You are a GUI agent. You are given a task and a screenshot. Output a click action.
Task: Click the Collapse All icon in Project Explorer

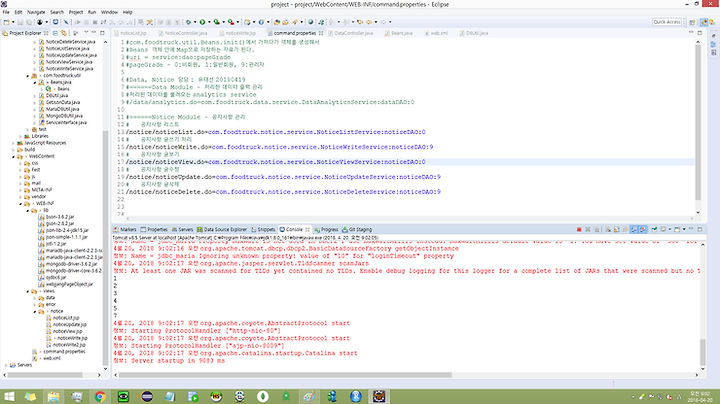(56, 33)
